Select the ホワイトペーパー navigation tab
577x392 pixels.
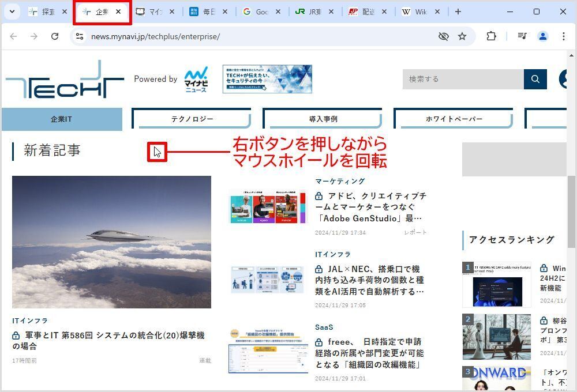[454, 119]
